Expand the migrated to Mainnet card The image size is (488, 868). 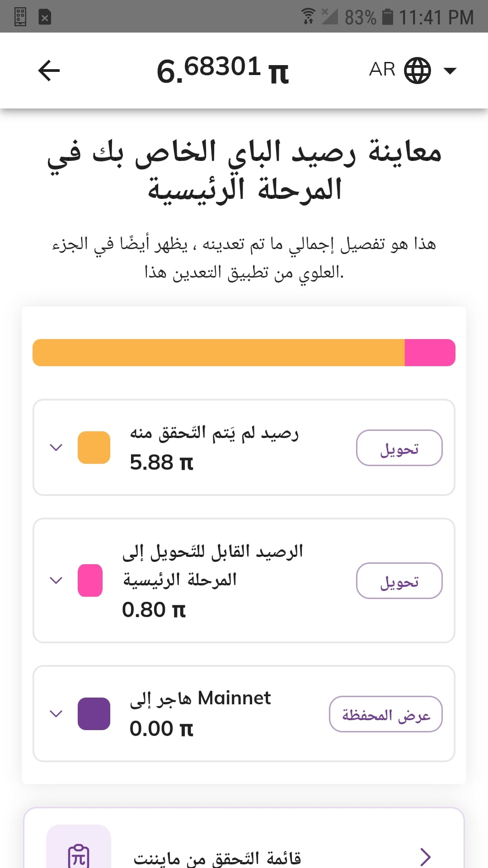(x=56, y=714)
